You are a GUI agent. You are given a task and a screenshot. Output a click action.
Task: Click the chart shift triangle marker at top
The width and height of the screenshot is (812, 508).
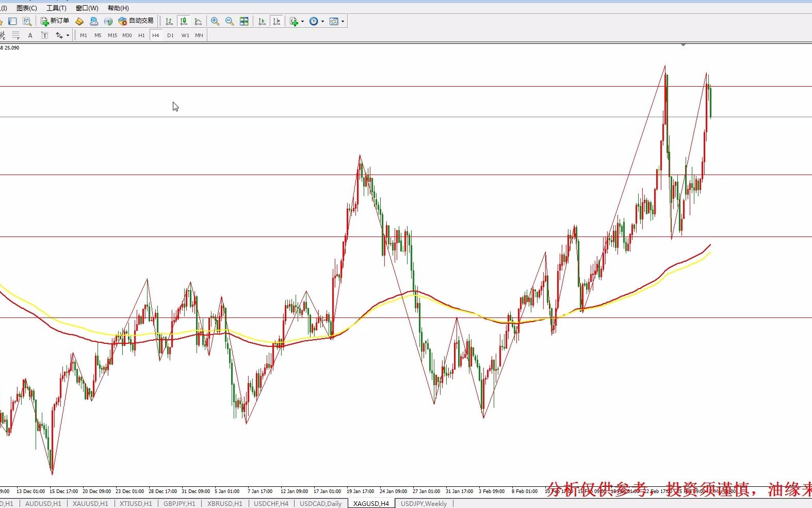click(x=683, y=45)
